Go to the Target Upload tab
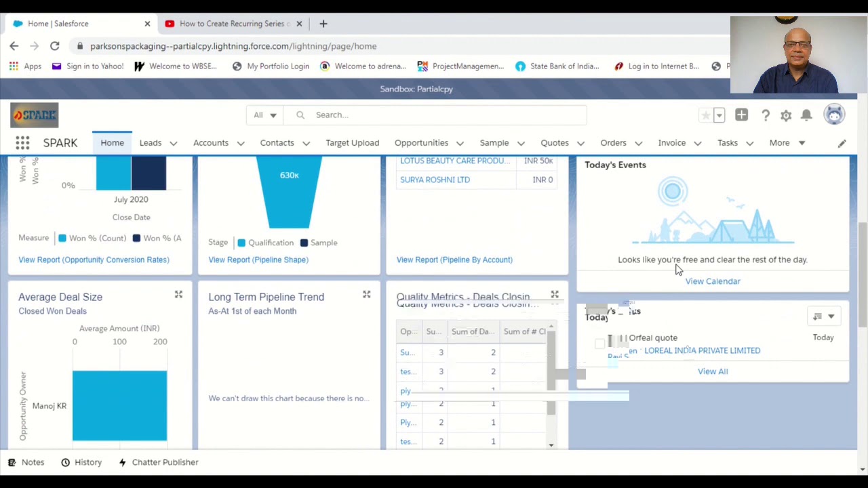Viewport: 868px width, 488px height. pos(352,143)
